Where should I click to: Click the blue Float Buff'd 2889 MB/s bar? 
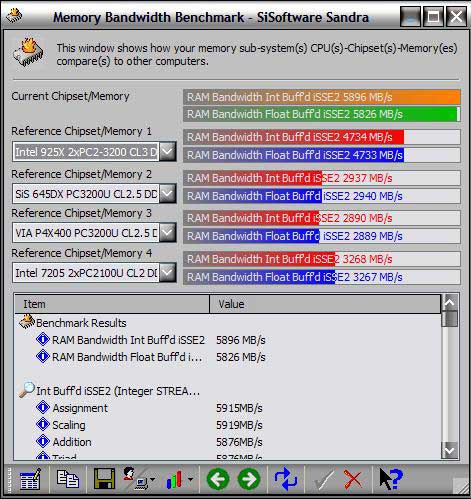322,236
